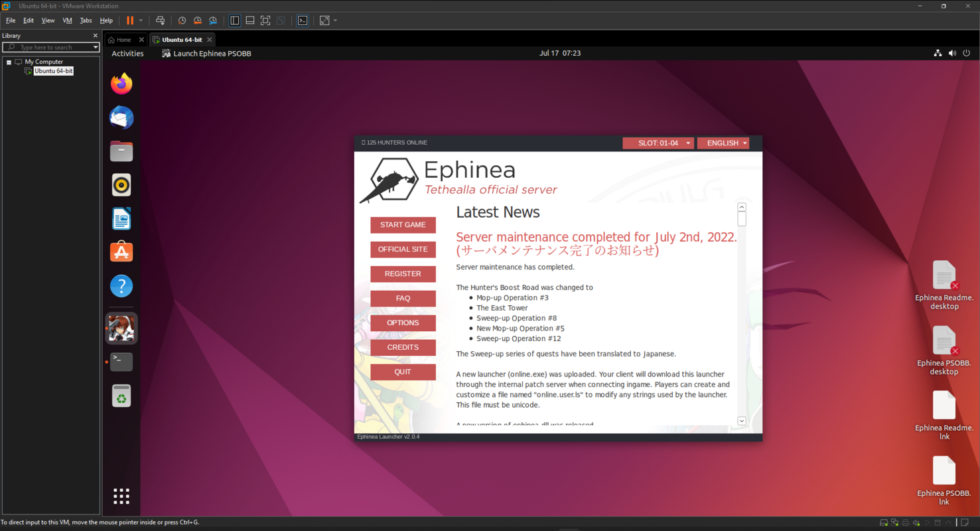The image size is (980, 531).
Task: Toggle the thumbnail bar view icon
Action: pos(250,21)
